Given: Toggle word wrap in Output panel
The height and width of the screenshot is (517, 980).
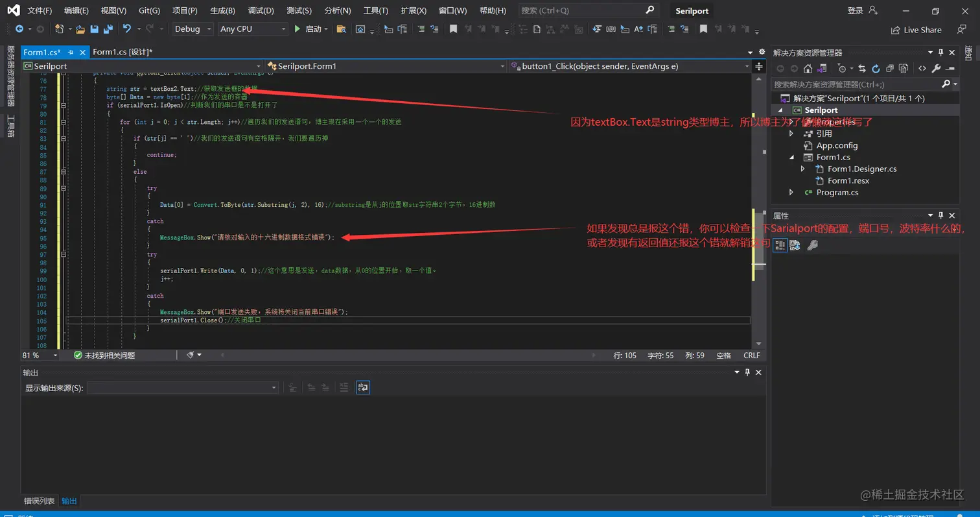Looking at the screenshot, I should 363,387.
